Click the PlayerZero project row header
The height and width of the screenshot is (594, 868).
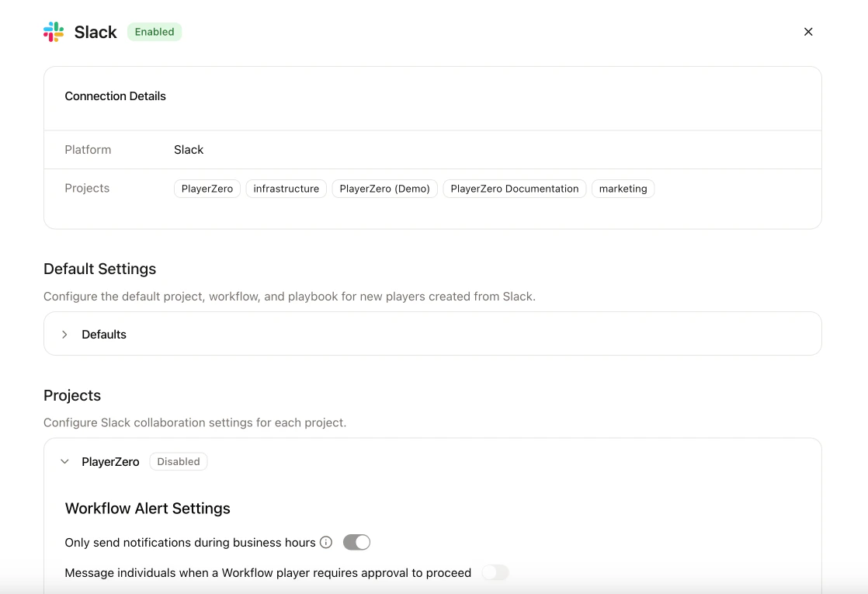click(110, 461)
